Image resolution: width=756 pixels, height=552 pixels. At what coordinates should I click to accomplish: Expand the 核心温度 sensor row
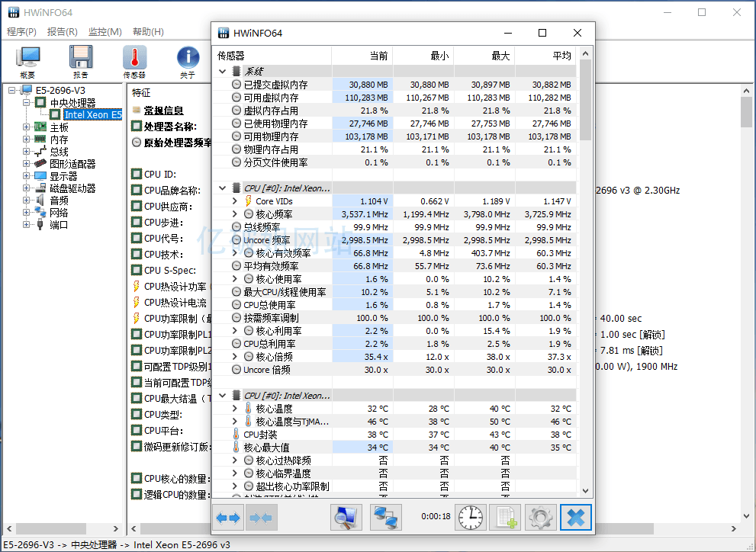235,409
